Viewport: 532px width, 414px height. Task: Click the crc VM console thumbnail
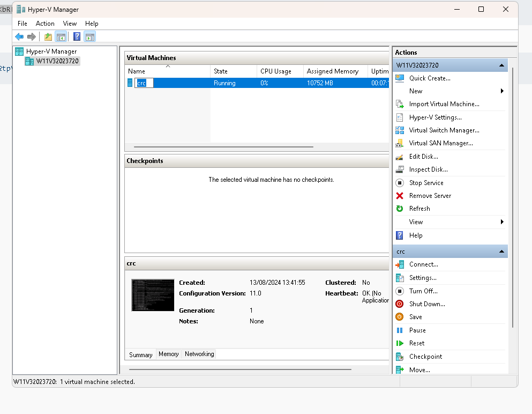[153, 295]
